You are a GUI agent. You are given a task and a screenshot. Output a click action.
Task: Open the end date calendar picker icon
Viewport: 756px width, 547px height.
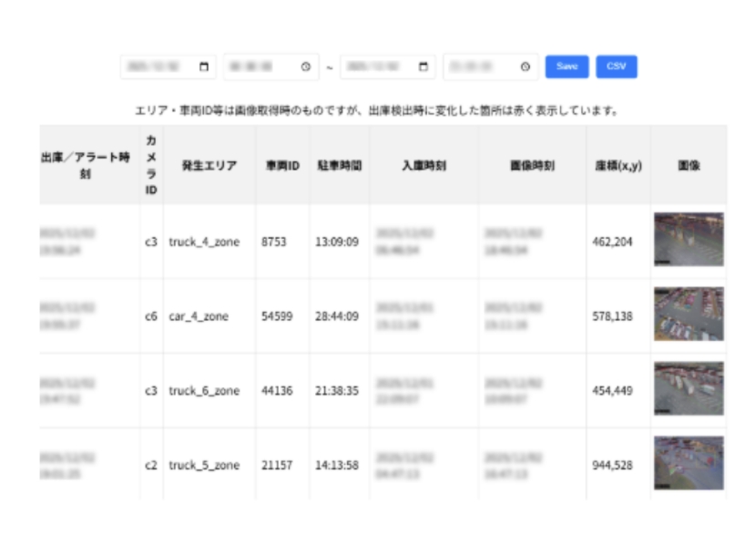point(423,67)
